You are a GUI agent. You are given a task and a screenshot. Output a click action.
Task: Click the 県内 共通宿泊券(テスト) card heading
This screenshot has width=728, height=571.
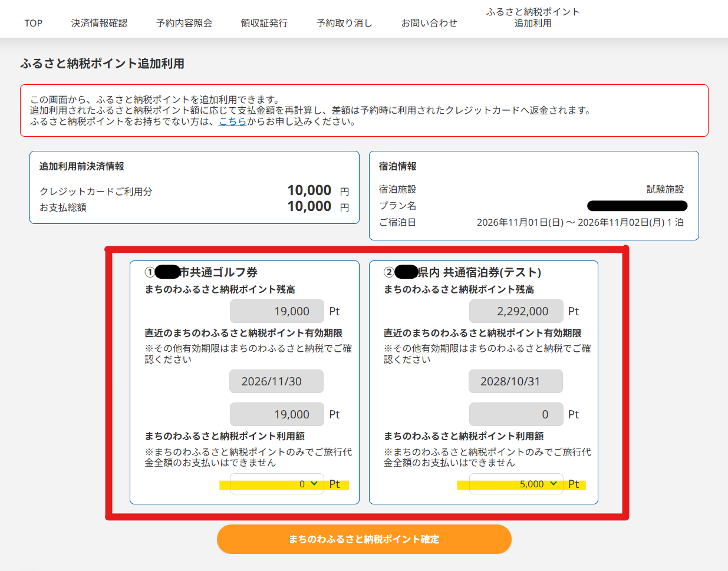[x=463, y=272]
